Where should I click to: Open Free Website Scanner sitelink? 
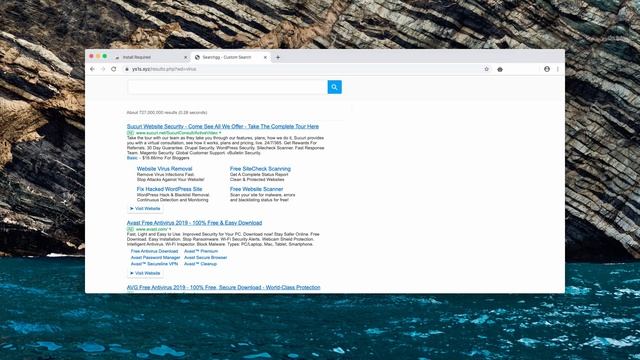coord(256,189)
